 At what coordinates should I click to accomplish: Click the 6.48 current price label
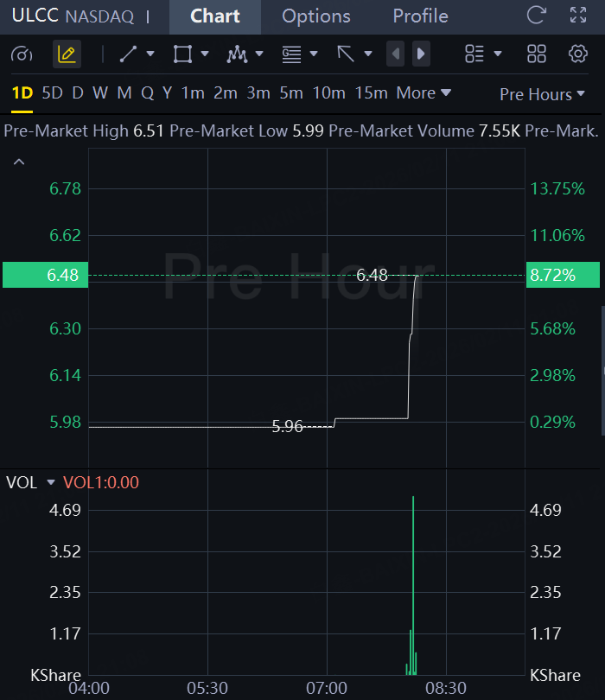(x=45, y=276)
